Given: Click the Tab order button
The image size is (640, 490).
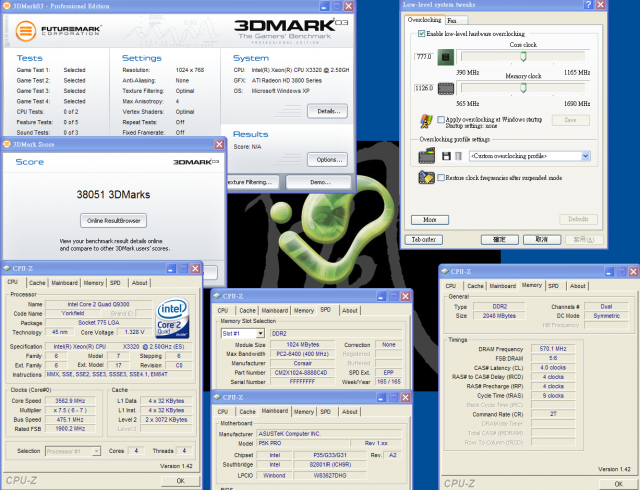Looking at the screenshot, I should [x=424, y=240].
